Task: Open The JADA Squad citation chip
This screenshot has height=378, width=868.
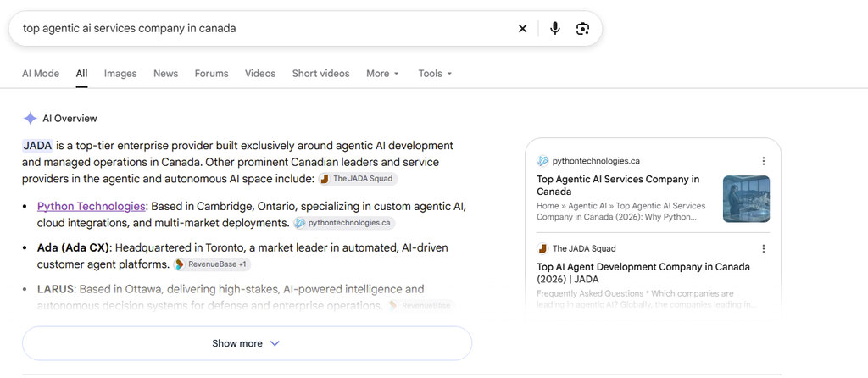Action: coord(358,179)
